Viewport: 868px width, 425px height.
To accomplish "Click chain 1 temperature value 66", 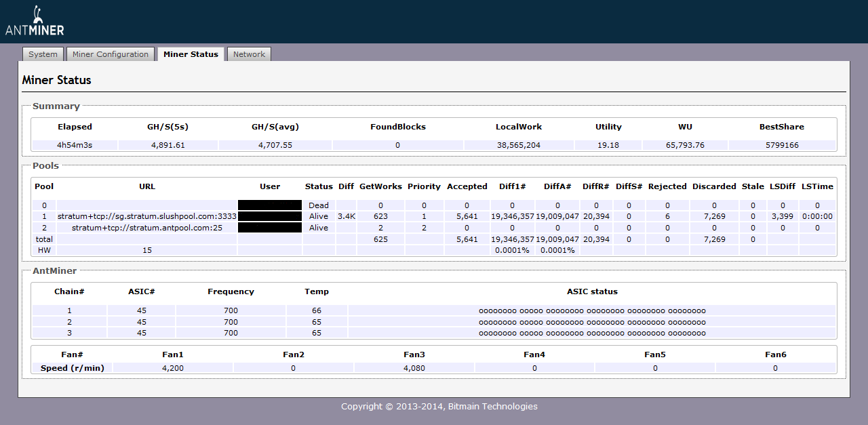I will point(316,311).
